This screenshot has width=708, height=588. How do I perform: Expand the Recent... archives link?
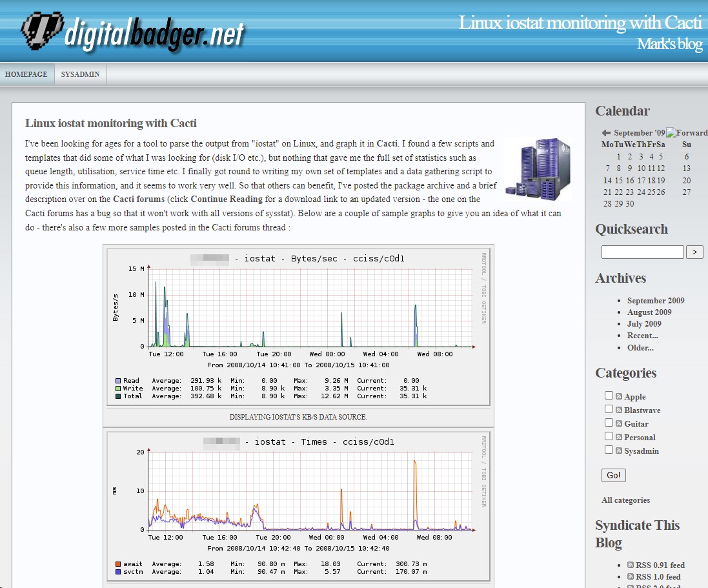coord(642,336)
